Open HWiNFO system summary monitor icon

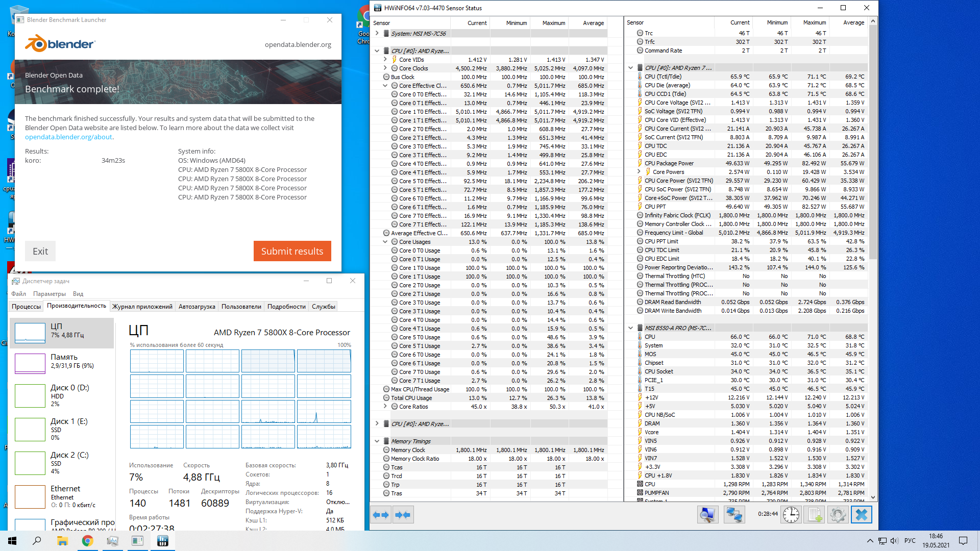tap(707, 515)
